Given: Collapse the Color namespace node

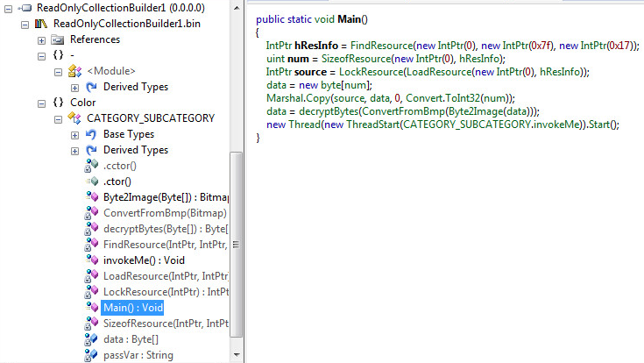Looking at the screenshot, I should click(x=41, y=103).
